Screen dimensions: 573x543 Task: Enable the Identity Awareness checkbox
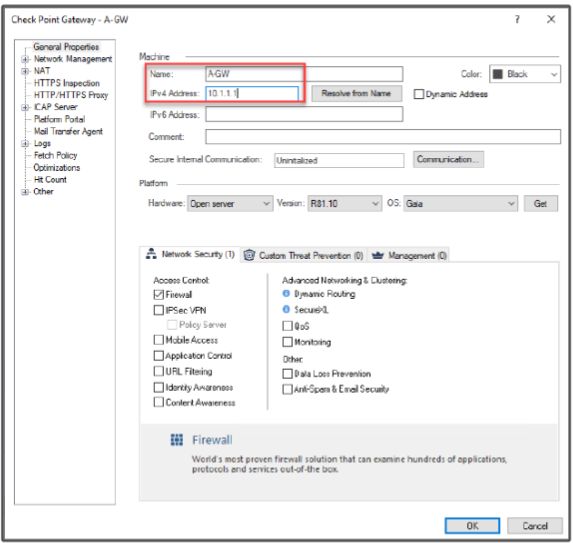pyautogui.click(x=159, y=387)
